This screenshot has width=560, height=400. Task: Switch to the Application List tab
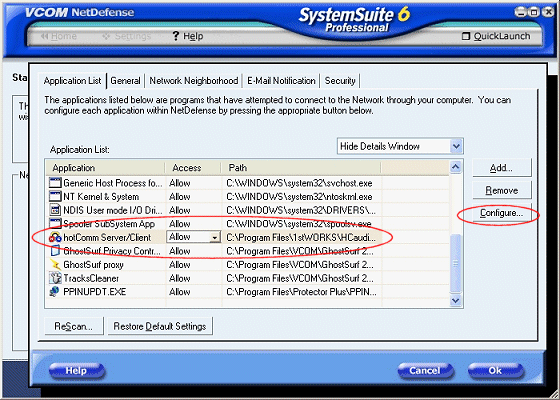coord(72,81)
